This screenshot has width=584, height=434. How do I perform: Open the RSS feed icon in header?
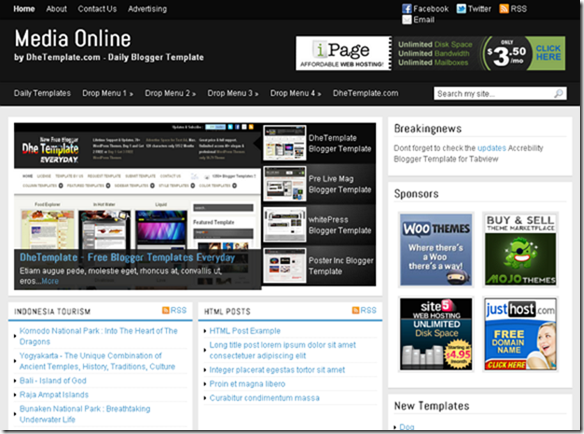(x=504, y=9)
